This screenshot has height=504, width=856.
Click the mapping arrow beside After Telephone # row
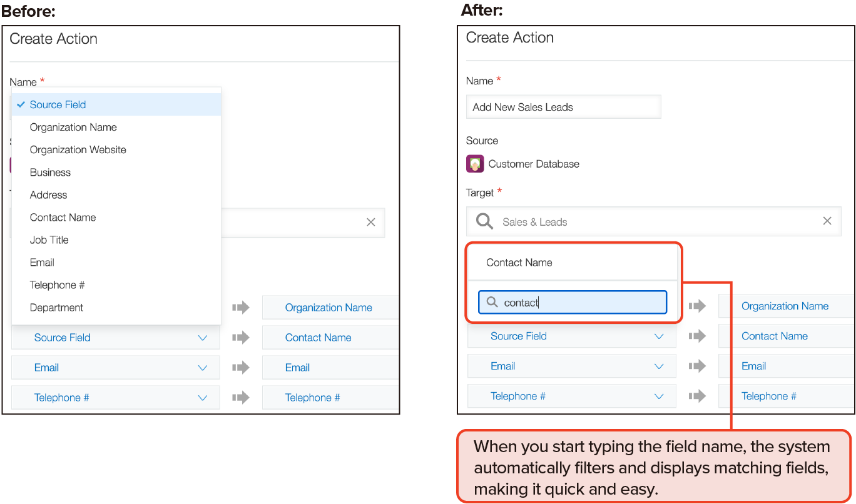coord(697,396)
